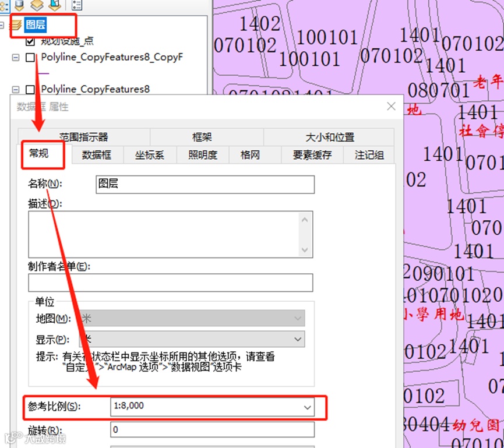Click the 1402 parcel label on map

(260, 24)
